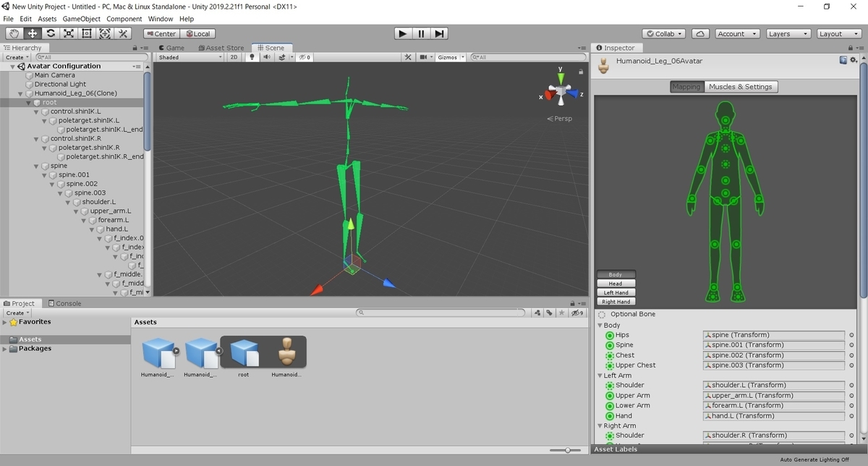Open Project Create dropdown
The height and width of the screenshot is (466, 868).
[x=17, y=313]
